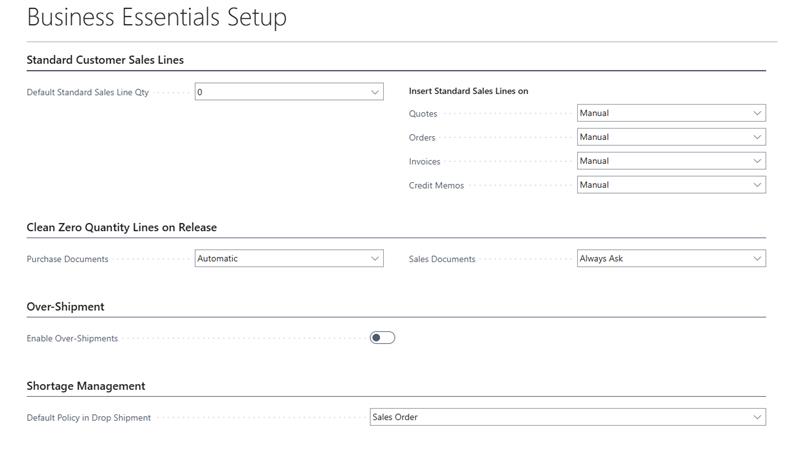Collapse the Over-Shipment section header
Image resolution: width=800 pixels, height=457 pixels.
[x=65, y=307]
